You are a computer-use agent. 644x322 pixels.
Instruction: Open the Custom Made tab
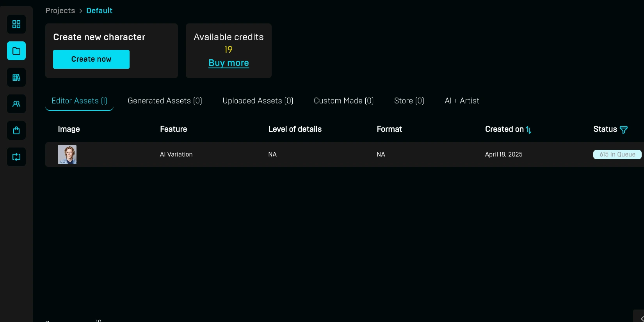point(343,101)
